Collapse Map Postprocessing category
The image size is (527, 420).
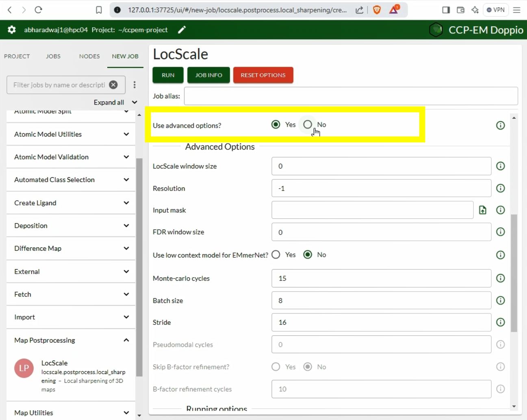(71, 340)
